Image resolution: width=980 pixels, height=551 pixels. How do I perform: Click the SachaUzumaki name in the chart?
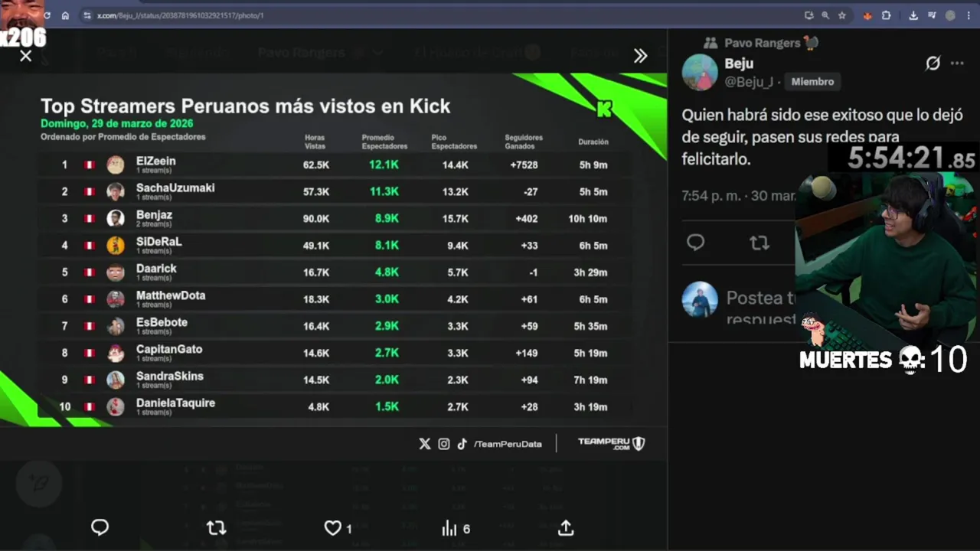click(x=175, y=188)
